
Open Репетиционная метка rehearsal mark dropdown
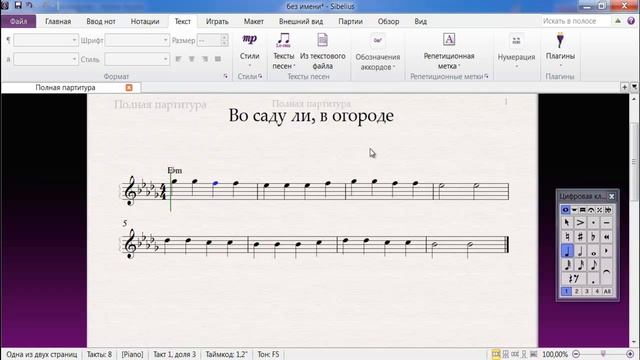(x=449, y=51)
